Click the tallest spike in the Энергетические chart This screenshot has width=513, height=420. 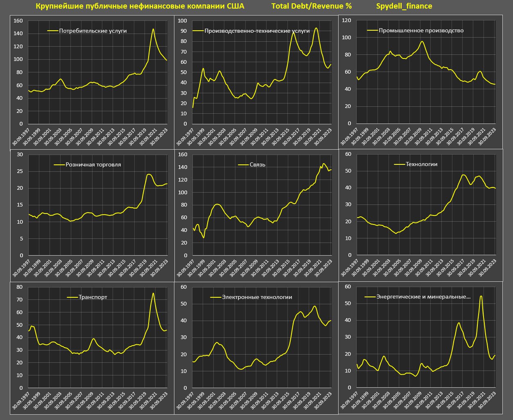(x=481, y=296)
